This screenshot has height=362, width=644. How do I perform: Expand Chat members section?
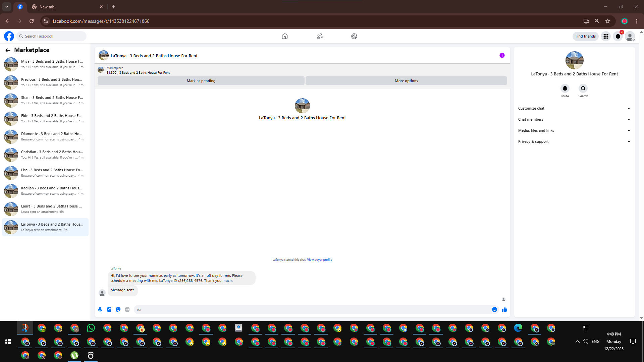(x=574, y=119)
